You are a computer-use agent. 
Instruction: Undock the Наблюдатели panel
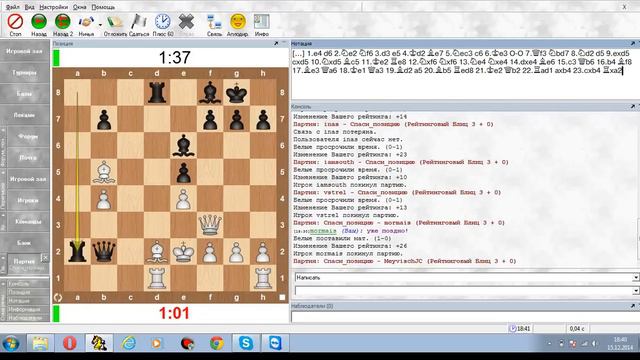pos(633,306)
